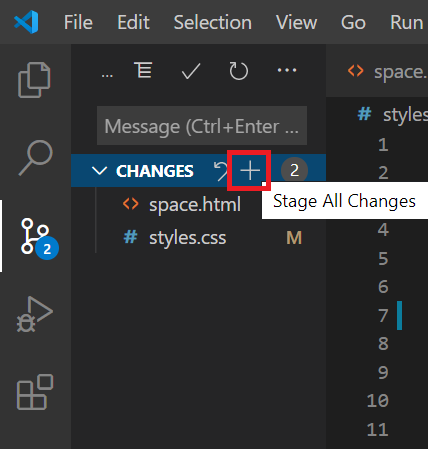Open the Extensions view icon
This screenshot has width=428, height=449.
pyautogui.click(x=35, y=392)
